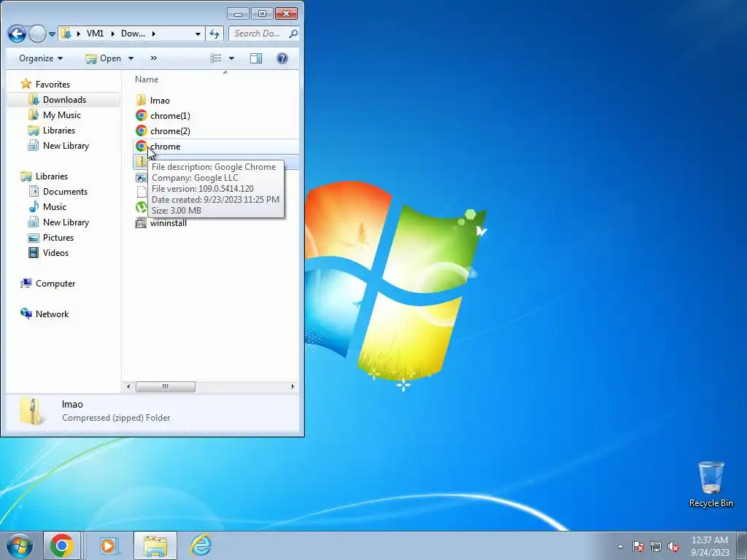
Task: Select the chrome(2) file
Action: tap(170, 131)
